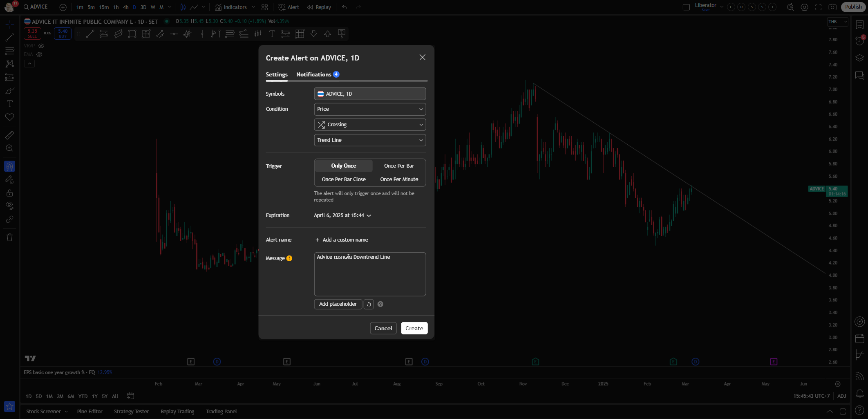Viewport: 868px width, 419px height.
Task: Toggle the magnet mode icon
Action: click(x=9, y=166)
